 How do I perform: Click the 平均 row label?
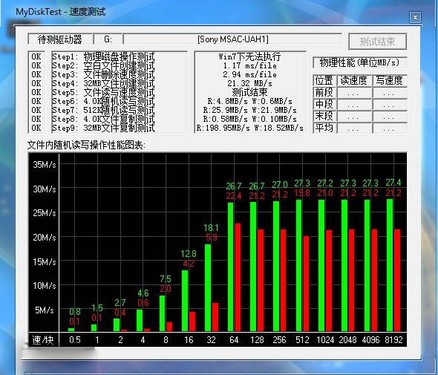pyautogui.click(x=324, y=128)
